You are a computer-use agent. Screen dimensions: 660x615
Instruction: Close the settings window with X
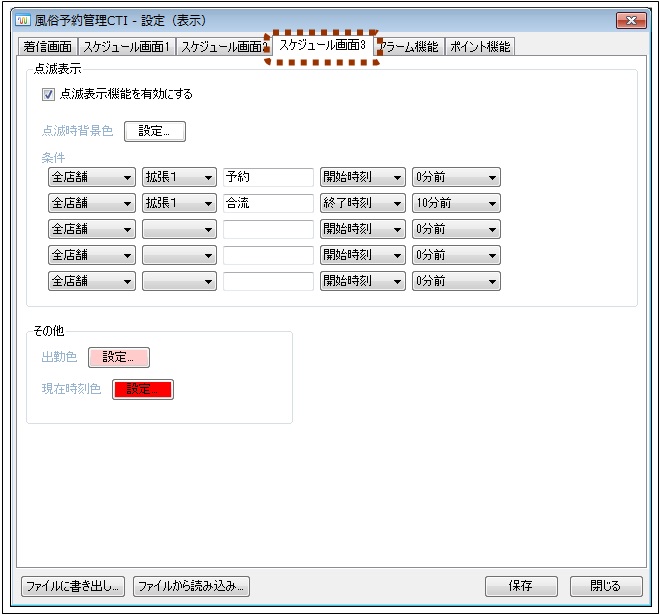click(x=630, y=21)
